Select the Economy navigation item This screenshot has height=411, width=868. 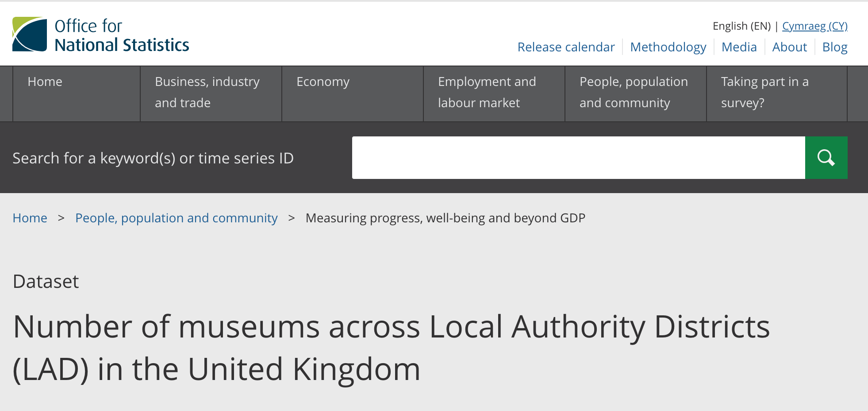click(x=323, y=82)
